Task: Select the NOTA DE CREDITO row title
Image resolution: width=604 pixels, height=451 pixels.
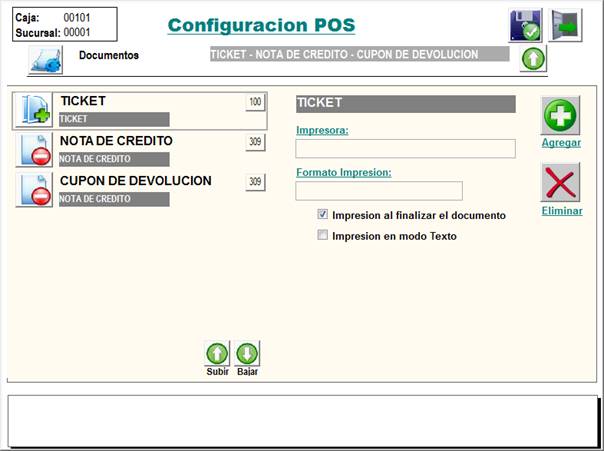Action: (116, 141)
